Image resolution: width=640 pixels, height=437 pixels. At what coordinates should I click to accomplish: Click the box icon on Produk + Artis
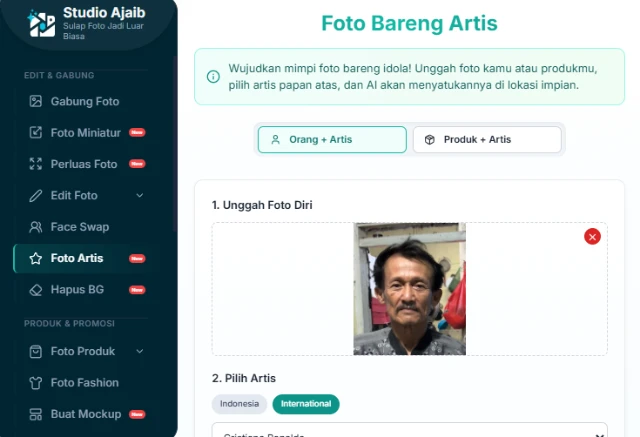coord(429,140)
